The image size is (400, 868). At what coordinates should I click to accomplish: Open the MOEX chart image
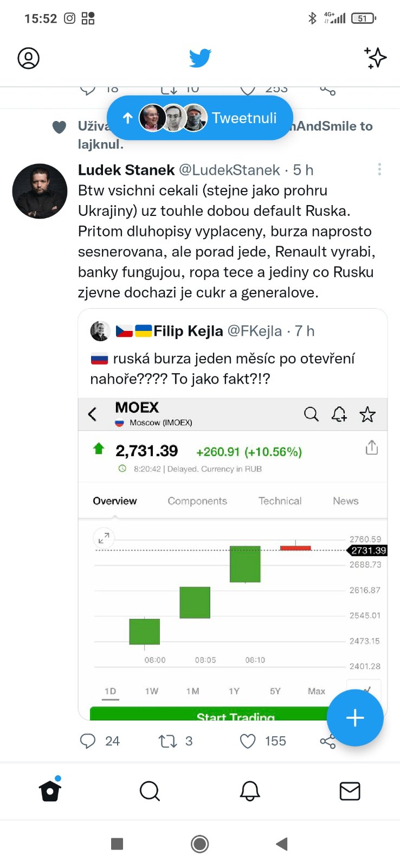coord(233,559)
